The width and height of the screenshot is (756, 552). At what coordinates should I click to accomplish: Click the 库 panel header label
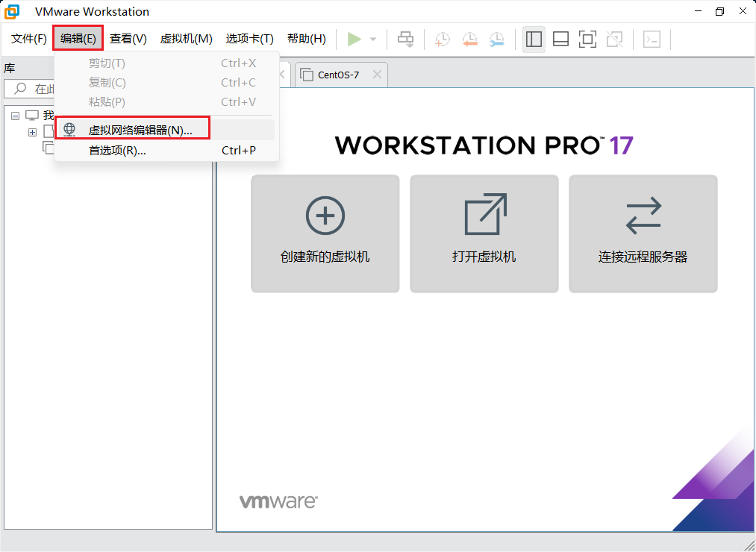pos(10,68)
